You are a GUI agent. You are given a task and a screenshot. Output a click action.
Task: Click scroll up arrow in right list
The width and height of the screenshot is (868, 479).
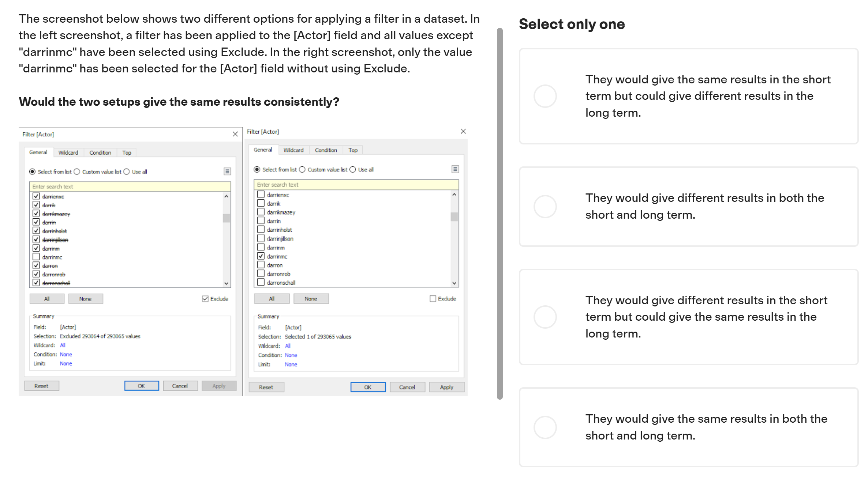pyautogui.click(x=454, y=195)
